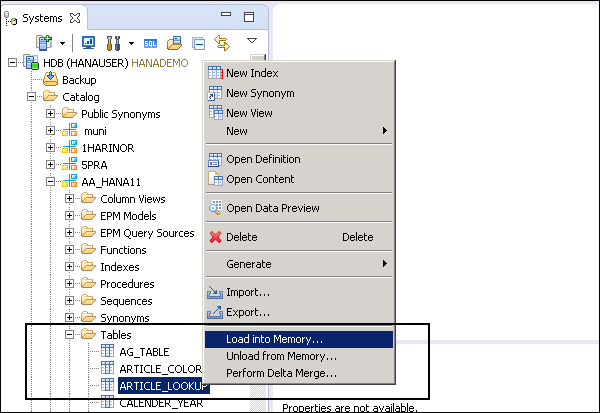Expand the Procedures folder

tap(69, 284)
